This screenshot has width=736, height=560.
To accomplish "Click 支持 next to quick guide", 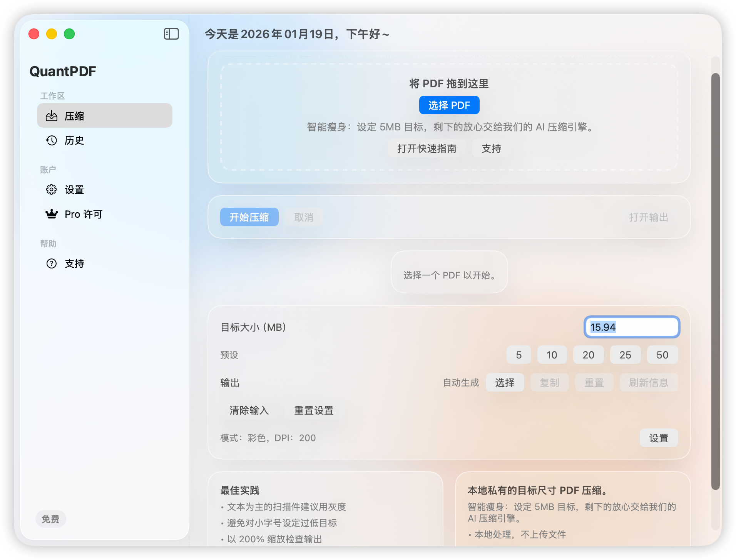I will [491, 148].
